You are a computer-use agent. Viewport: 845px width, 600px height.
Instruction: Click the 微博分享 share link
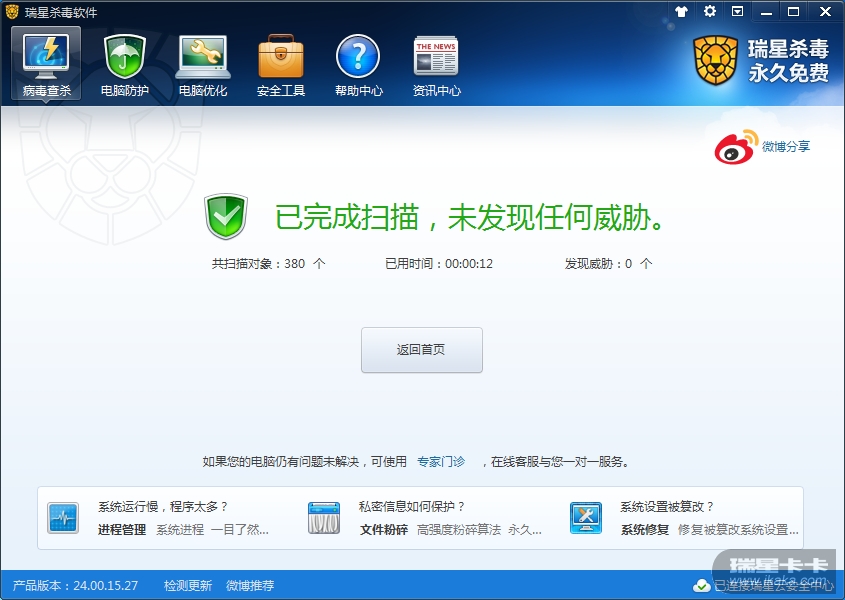786,147
